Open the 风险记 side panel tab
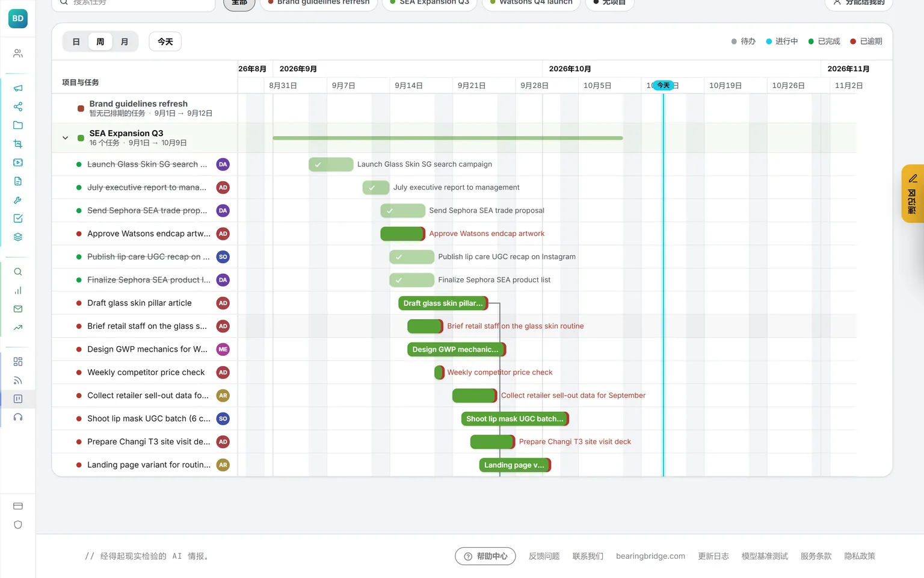This screenshot has height=578, width=924. click(x=913, y=194)
